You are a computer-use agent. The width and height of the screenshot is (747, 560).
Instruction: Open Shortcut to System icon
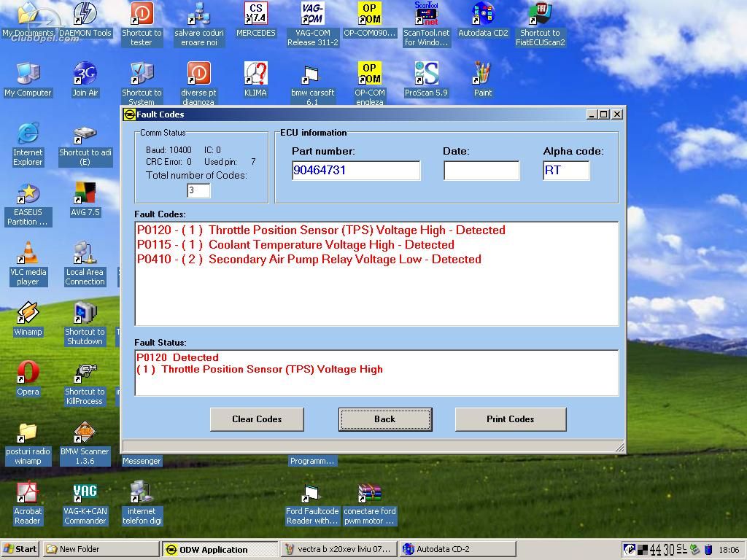pyautogui.click(x=142, y=84)
